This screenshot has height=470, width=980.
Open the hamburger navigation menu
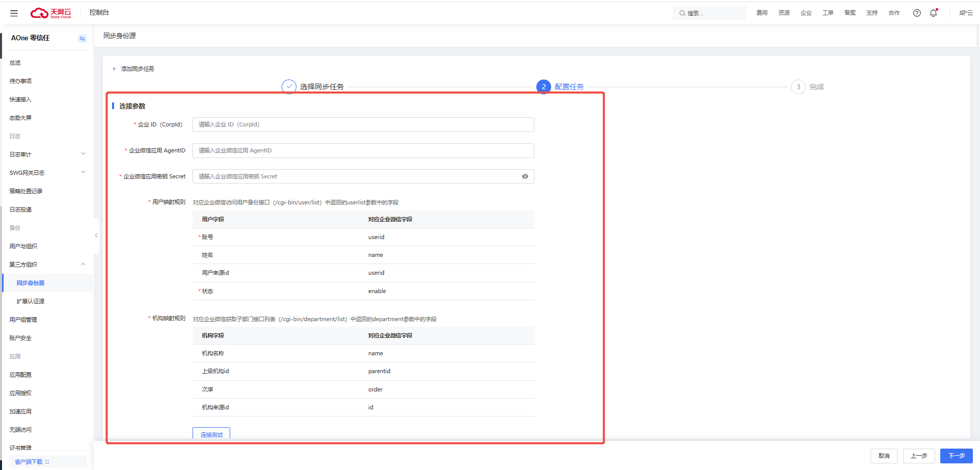[x=14, y=13]
